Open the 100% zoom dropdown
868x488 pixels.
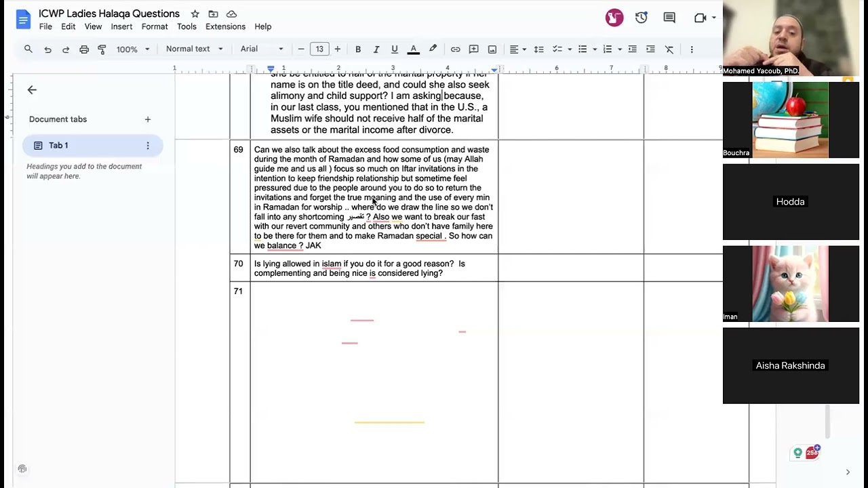pos(133,49)
